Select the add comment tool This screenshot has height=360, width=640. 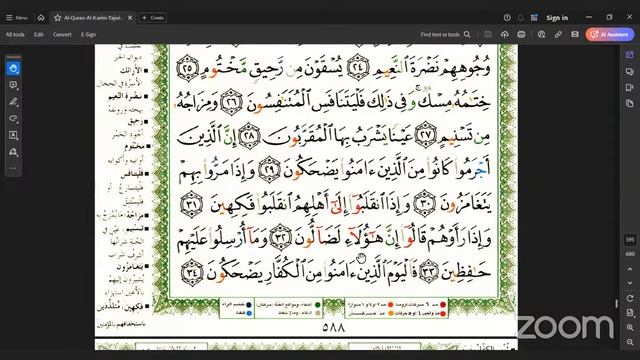(x=13, y=85)
